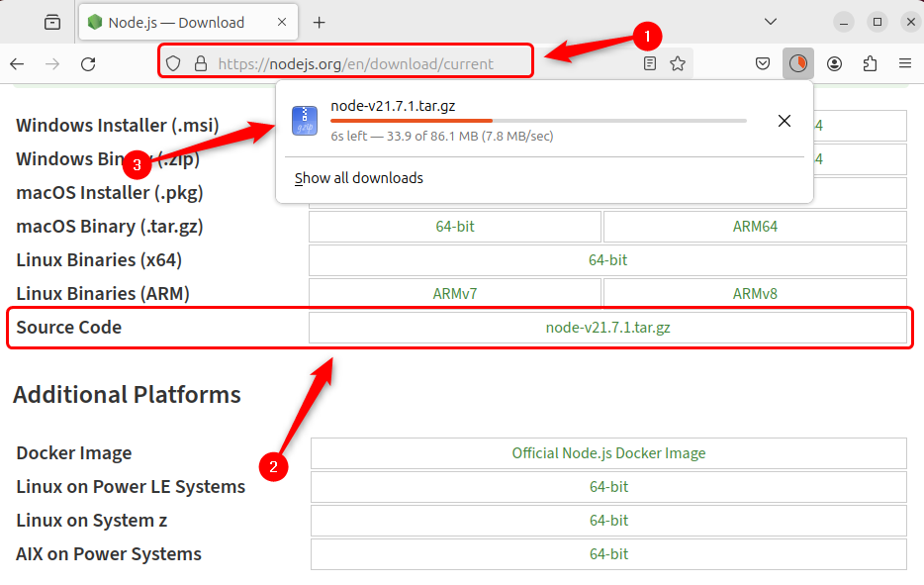Click the Source Code row label

click(x=69, y=328)
